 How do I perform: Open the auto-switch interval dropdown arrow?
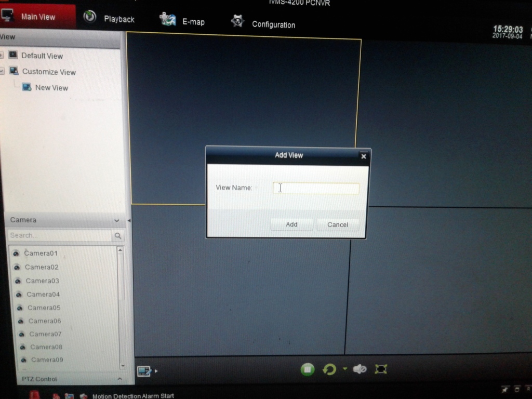pos(344,369)
